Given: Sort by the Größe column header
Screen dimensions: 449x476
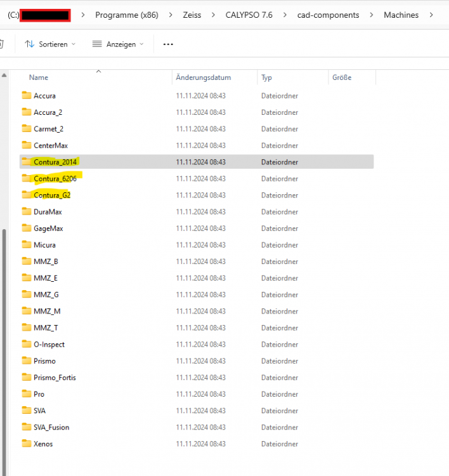Looking at the screenshot, I should tap(342, 77).
